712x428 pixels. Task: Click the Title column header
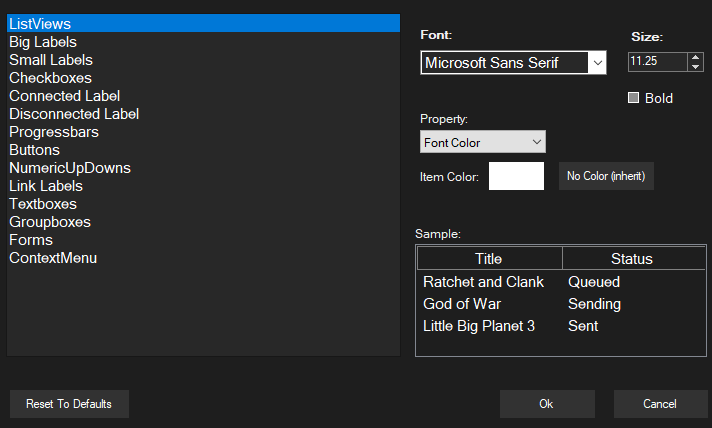[x=489, y=259]
